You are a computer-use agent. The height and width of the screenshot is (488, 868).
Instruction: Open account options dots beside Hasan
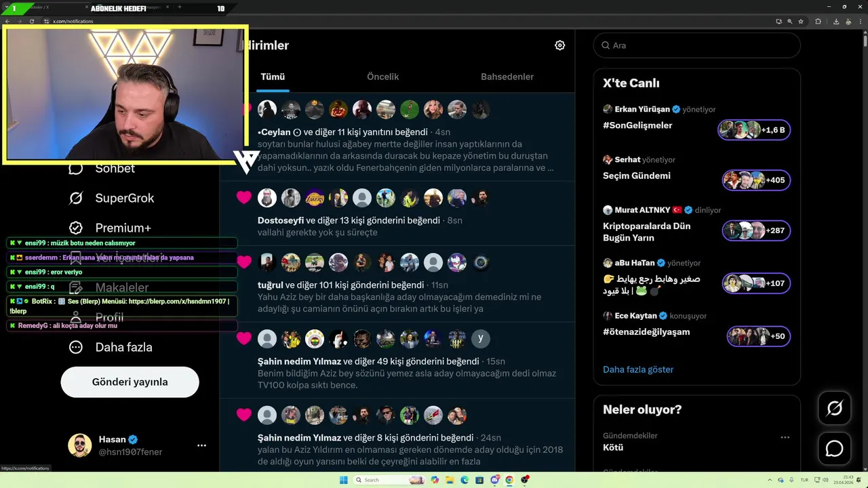point(201,445)
